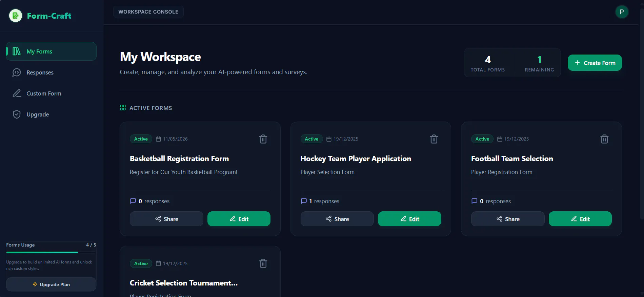Open Custom Form in the sidebar
The height and width of the screenshot is (297, 644).
click(x=51, y=93)
